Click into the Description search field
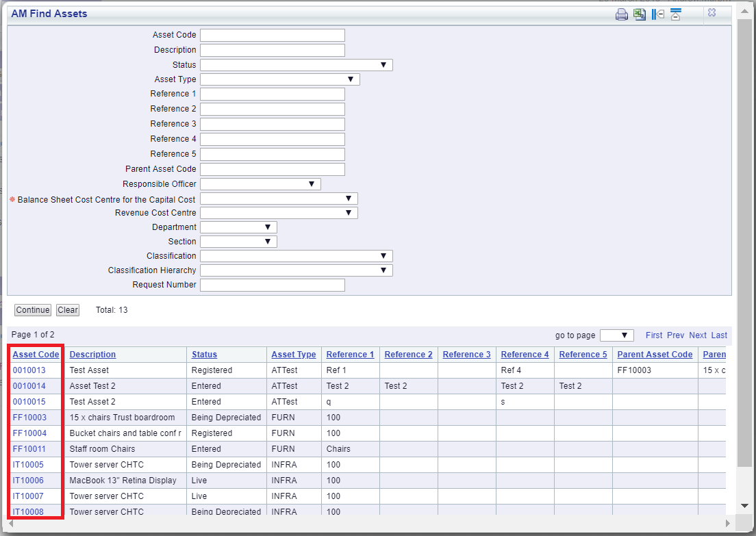 click(x=273, y=50)
